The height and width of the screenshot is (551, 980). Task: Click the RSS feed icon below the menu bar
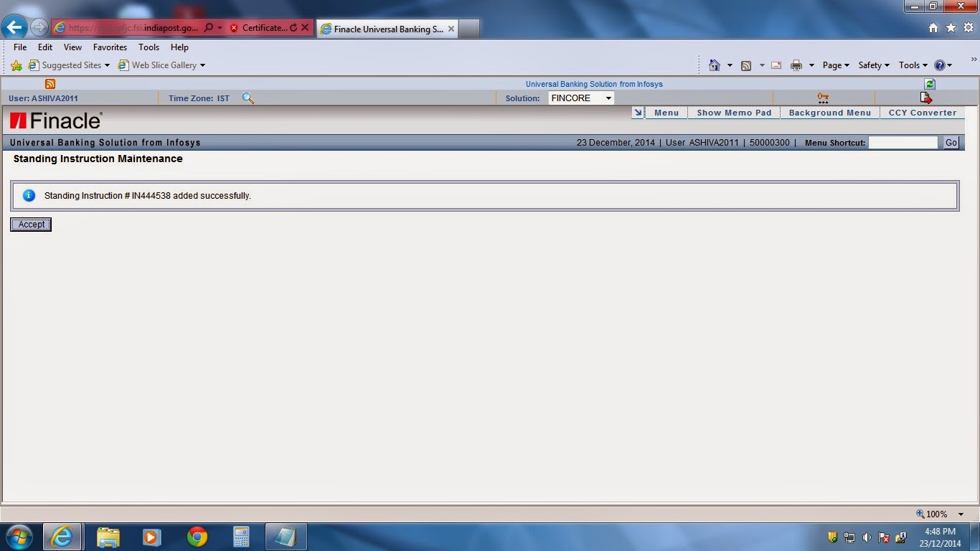pyautogui.click(x=50, y=84)
